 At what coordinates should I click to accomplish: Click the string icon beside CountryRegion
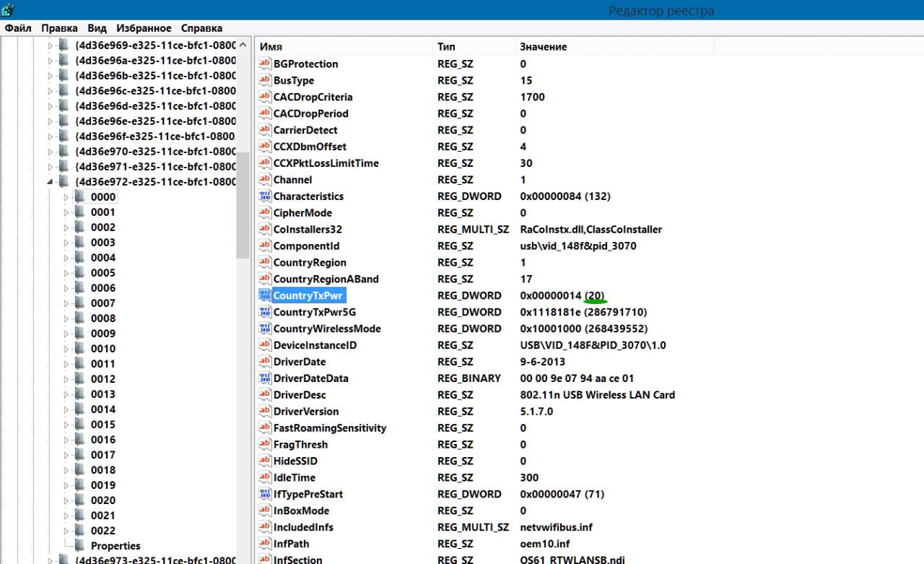click(265, 263)
